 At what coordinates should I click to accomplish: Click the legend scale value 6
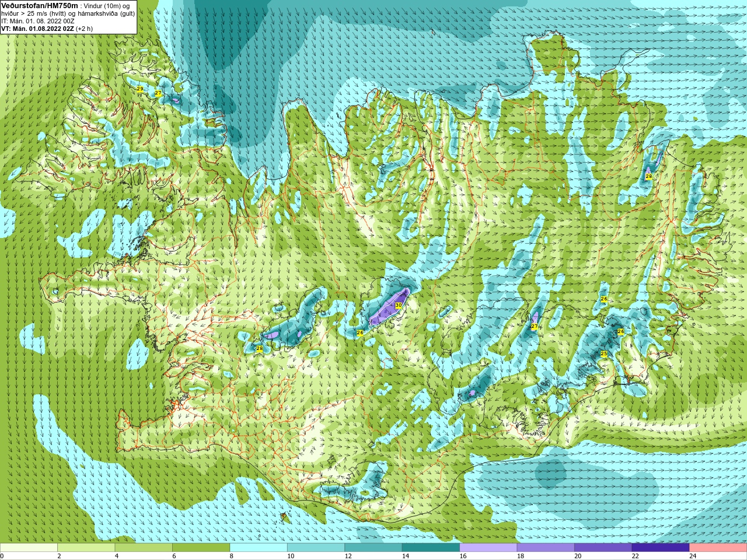(174, 556)
